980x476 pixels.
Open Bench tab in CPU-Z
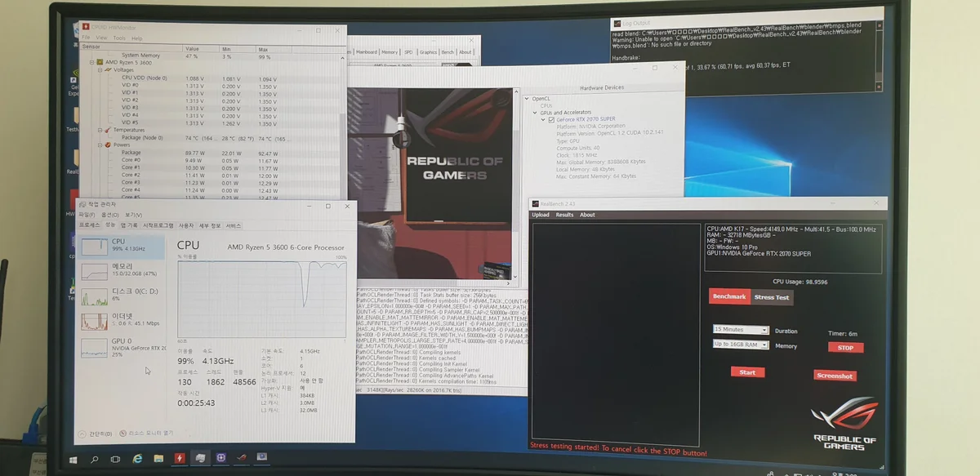click(448, 52)
